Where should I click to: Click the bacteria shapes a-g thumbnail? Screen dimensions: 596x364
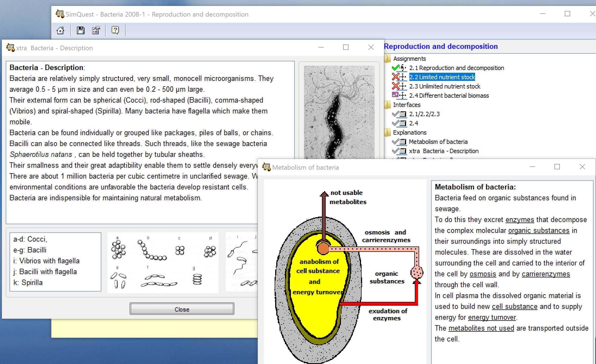coord(163,262)
